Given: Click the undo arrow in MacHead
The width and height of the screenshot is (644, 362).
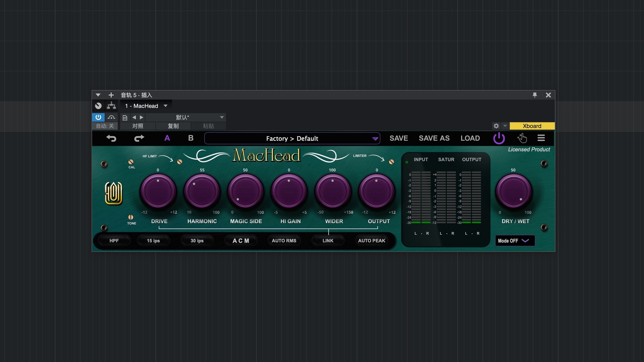Looking at the screenshot, I should tap(112, 138).
